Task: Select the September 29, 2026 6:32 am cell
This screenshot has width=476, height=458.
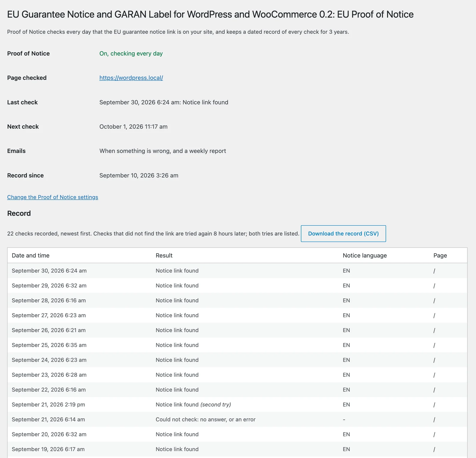Action: (x=49, y=286)
